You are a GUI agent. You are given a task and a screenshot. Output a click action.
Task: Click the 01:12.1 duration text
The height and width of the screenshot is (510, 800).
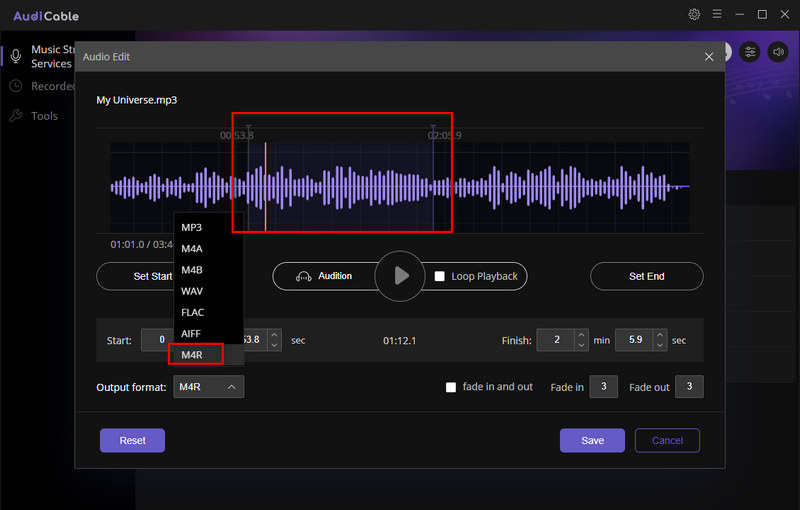tap(399, 341)
